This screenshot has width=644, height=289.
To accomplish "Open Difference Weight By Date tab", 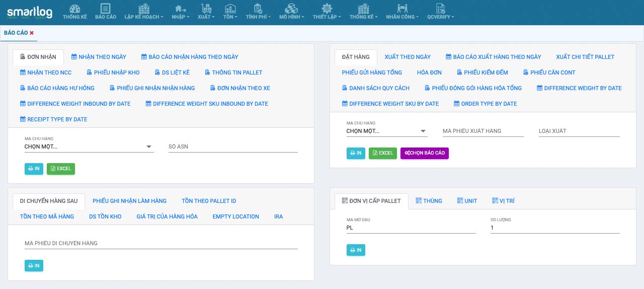I will click(580, 88).
